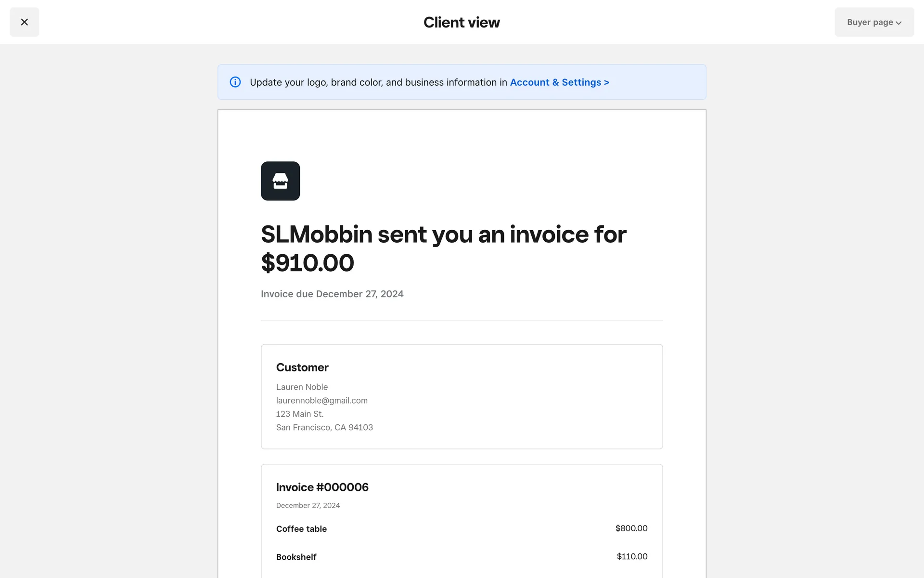The height and width of the screenshot is (578, 924).
Task: Click San Francisco, CA 94103 text
Action: tap(324, 427)
